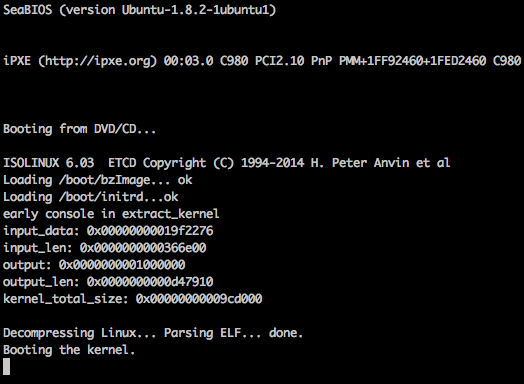Click the 'Loading /boot/bzImage... ok' line
The width and height of the screenshot is (524, 384).
pos(98,180)
